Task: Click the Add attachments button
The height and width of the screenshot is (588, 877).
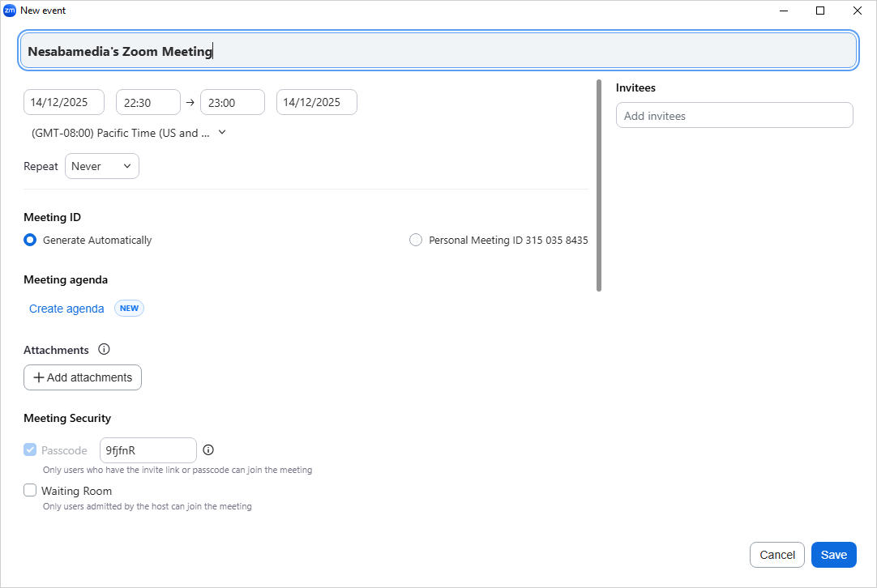Action: 83,377
